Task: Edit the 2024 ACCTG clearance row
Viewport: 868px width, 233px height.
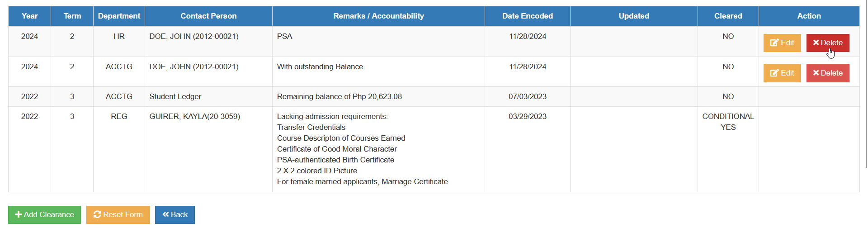Action: click(782, 73)
